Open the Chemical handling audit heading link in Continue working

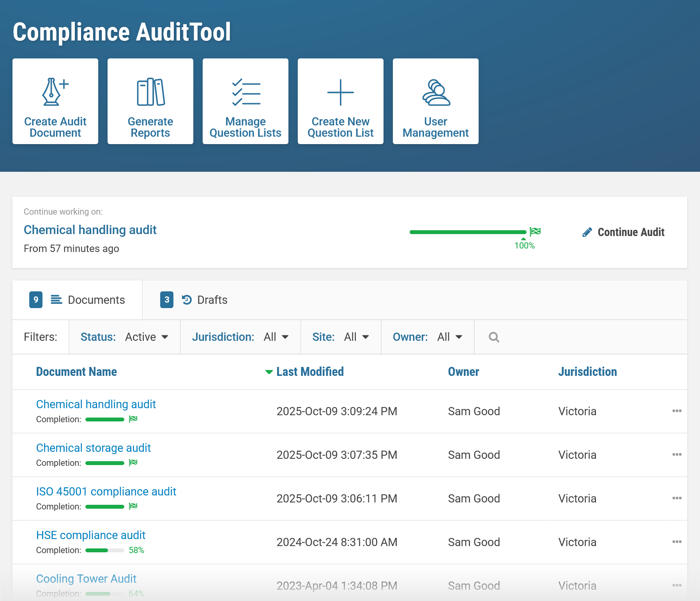[90, 230]
